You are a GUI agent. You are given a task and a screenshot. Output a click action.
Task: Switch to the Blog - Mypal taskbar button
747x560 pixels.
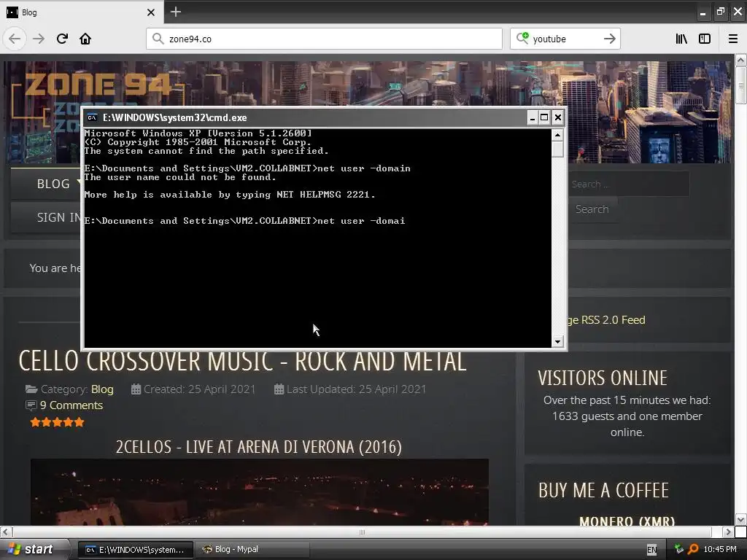click(252, 550)
